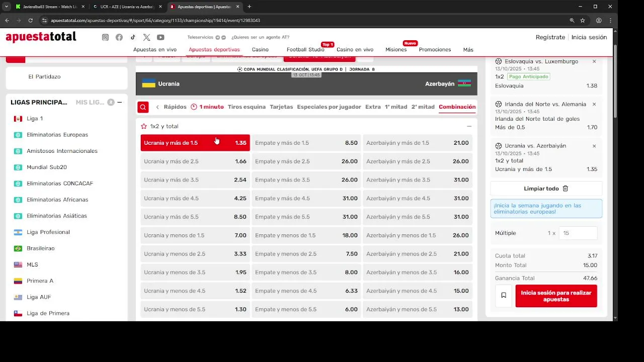This screenshot has height=362, width=644.
Task: Click the Chrome reload page icon
Action: 30,21
